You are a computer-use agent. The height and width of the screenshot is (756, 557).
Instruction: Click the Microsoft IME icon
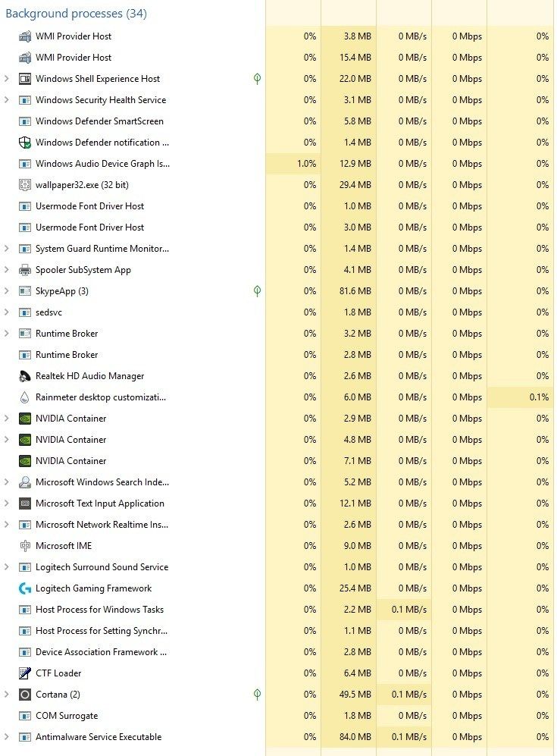click(24, 546)
